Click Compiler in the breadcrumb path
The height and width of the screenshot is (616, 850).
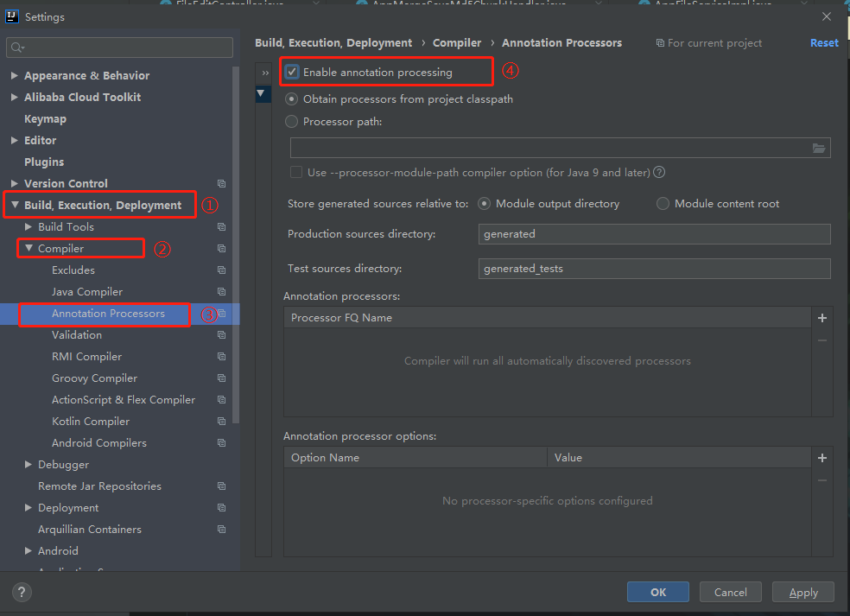point(456,43)
